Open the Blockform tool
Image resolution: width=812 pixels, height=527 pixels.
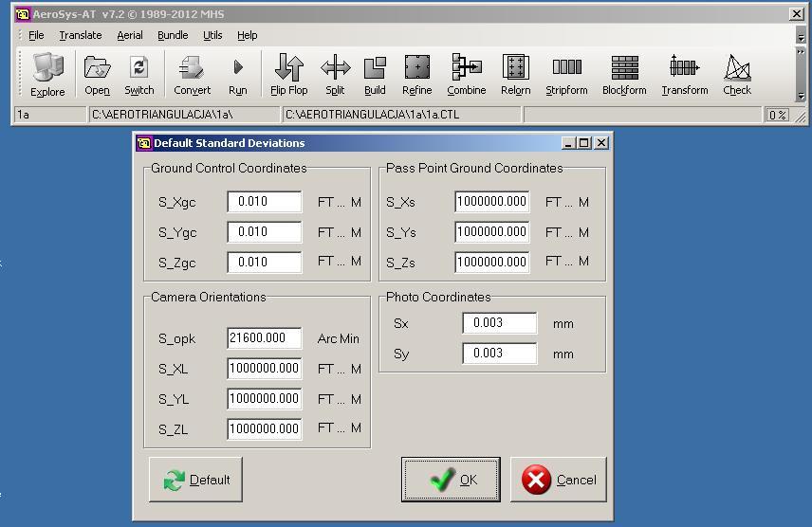(x=624, y=75)
